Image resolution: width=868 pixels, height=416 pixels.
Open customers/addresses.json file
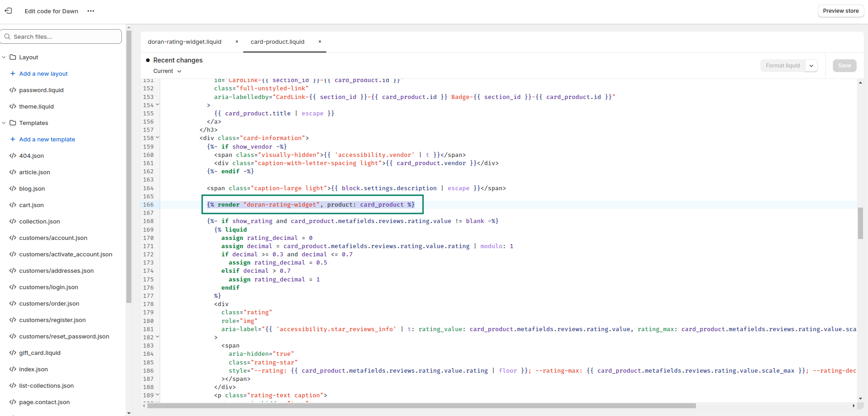click(56, 271)
